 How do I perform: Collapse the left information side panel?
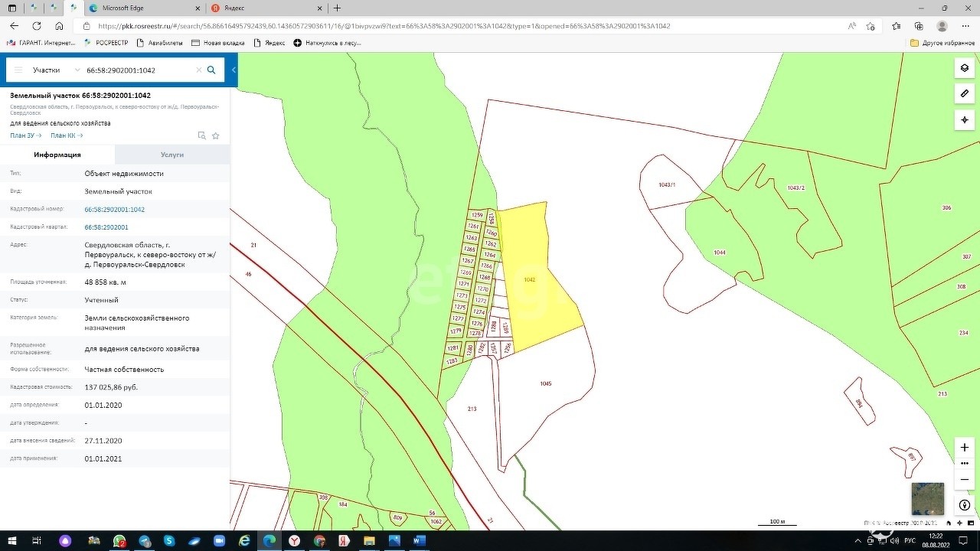tap(234, 70)
